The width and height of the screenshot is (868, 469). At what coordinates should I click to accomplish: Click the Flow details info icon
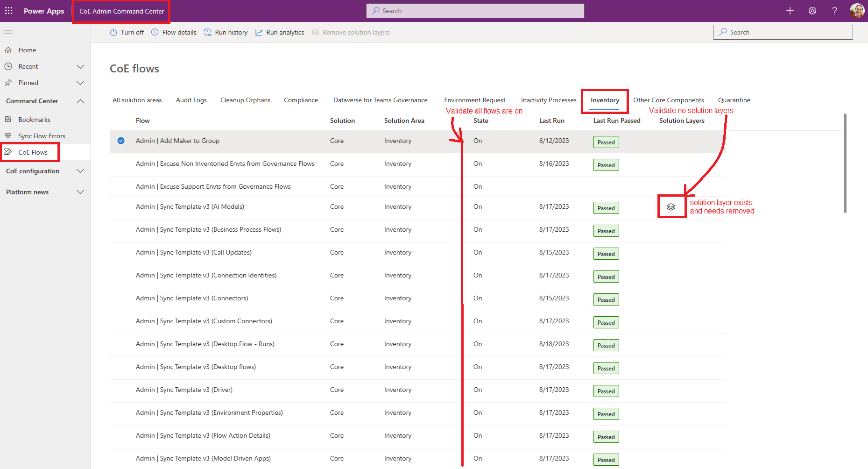click(x=155, y=32)
